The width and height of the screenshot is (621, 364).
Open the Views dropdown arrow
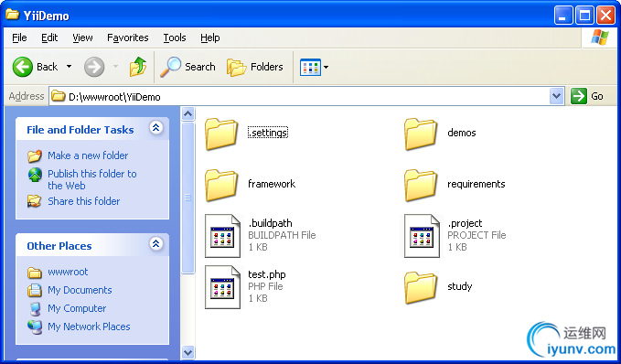326,68
